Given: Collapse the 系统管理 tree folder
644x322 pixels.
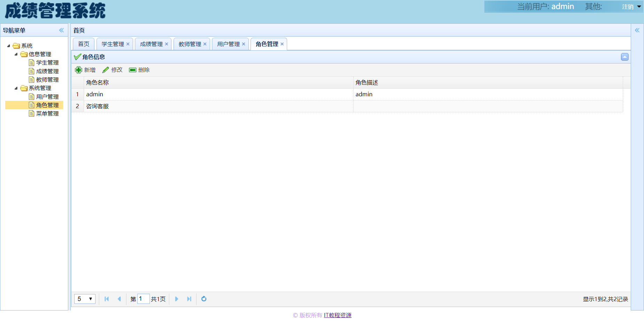Looking at the screenshot, I should 16,88.
